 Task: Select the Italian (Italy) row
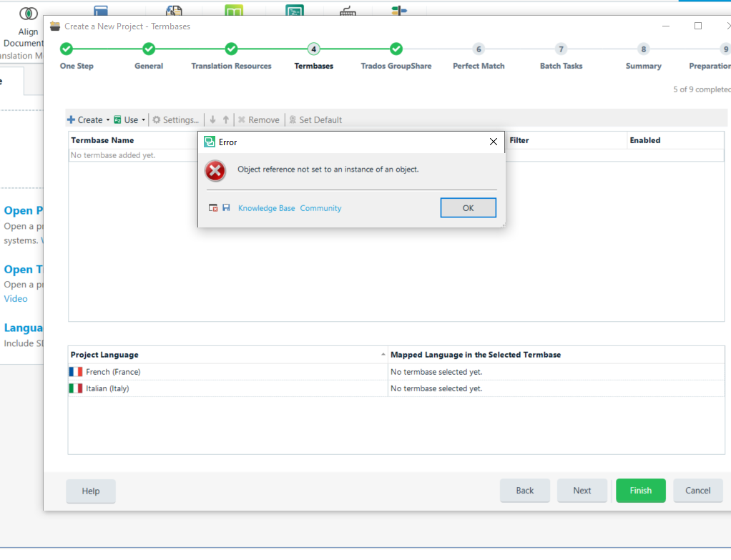point(396,389)
